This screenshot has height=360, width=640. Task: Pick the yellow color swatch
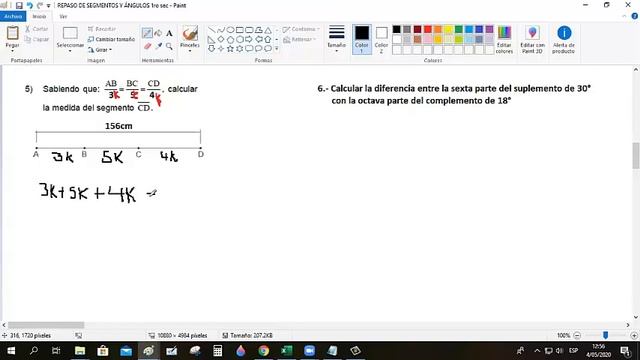448,29
